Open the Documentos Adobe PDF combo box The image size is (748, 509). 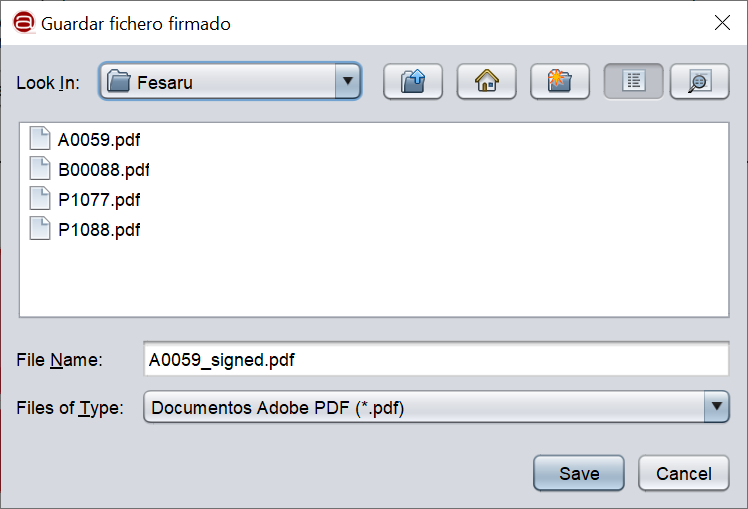pos(436,406)
